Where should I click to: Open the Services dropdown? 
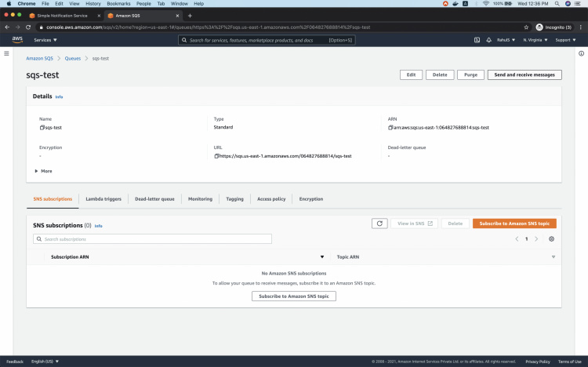pos(45,39)
